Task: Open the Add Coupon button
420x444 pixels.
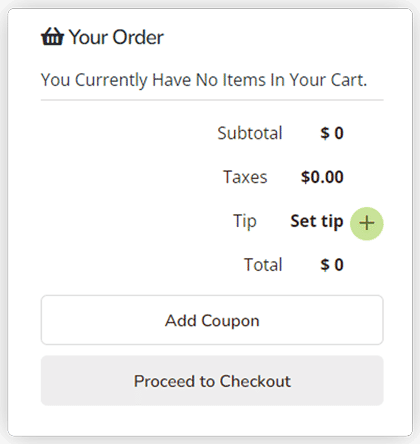Action: pos(212,320)
